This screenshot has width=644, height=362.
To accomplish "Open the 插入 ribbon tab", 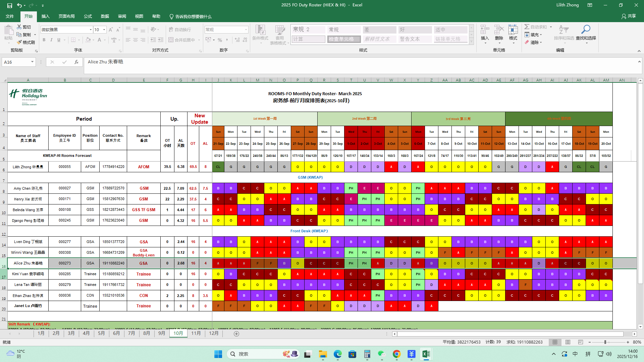I will pyautogui.click(x=45, y=16).
